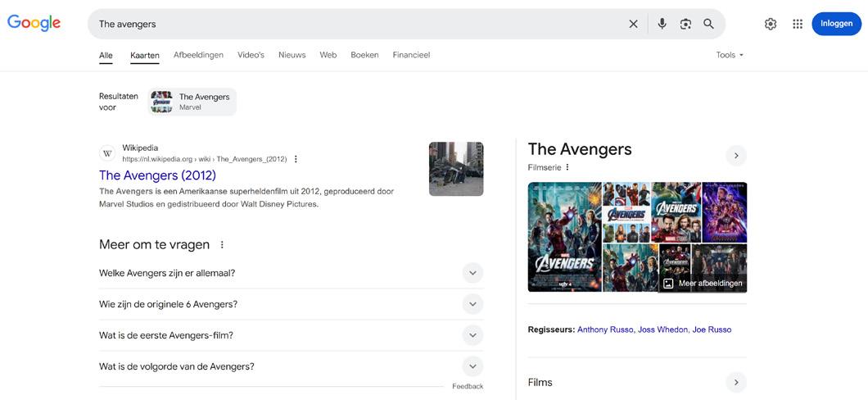868x400 pixels.
Task: Click the 'Resultaten voor' label
Action: (x=119, y=102)
